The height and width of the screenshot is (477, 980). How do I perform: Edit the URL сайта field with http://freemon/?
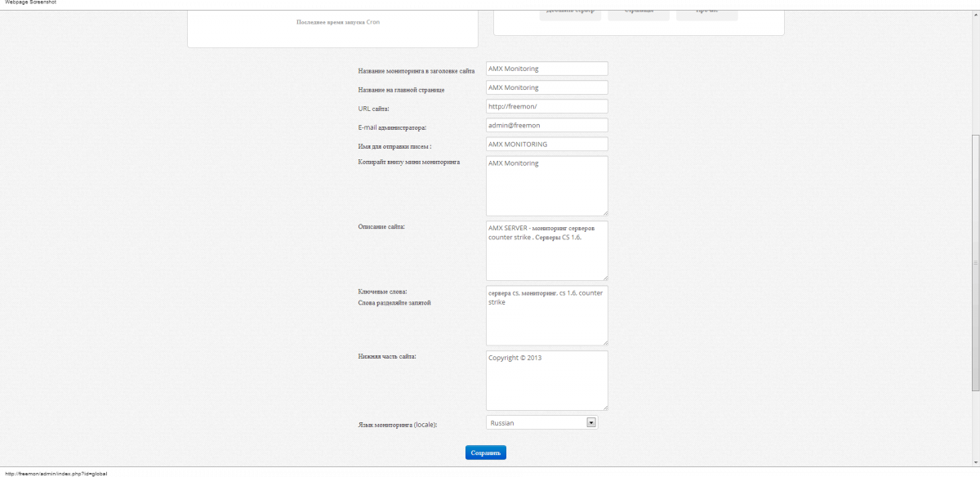click(x=546, y=106)
